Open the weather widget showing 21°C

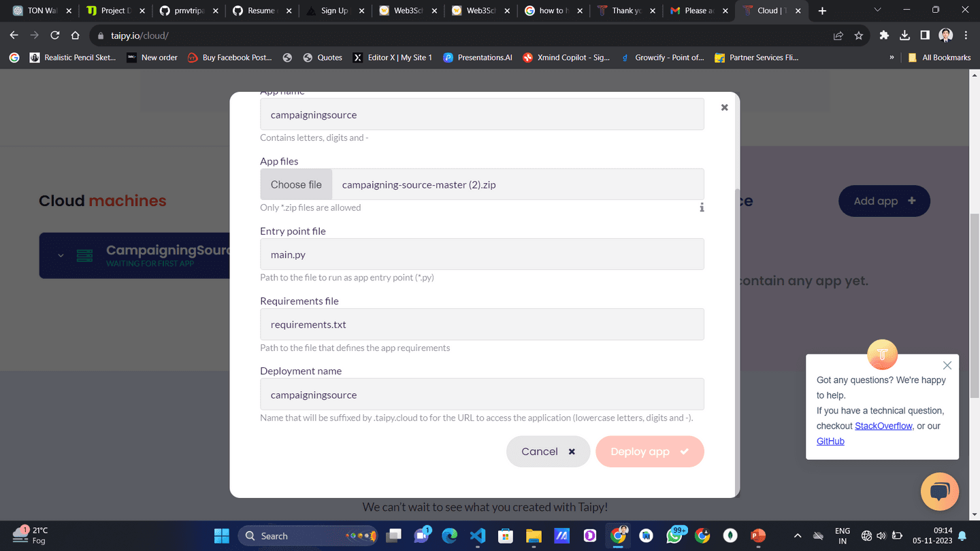pyautogui.click(x=31, y=535)
